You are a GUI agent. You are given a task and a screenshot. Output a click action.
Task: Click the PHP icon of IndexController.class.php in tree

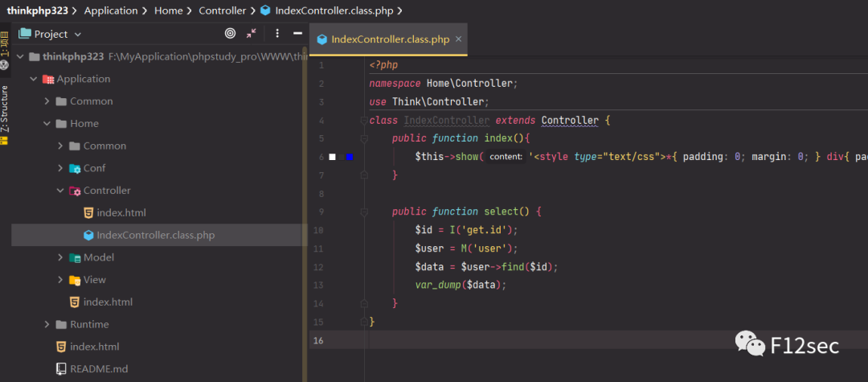coord(88,236)
